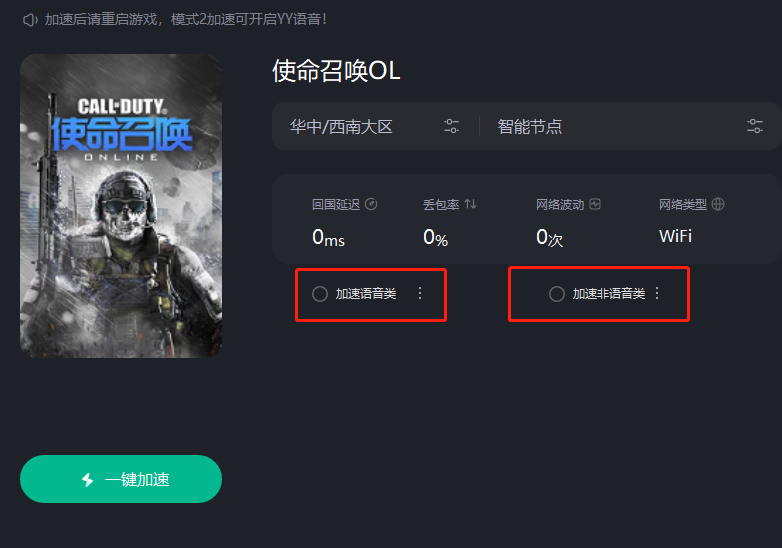Click the speaker announcement icon
782x548 pixels.
tap(30, 20)
